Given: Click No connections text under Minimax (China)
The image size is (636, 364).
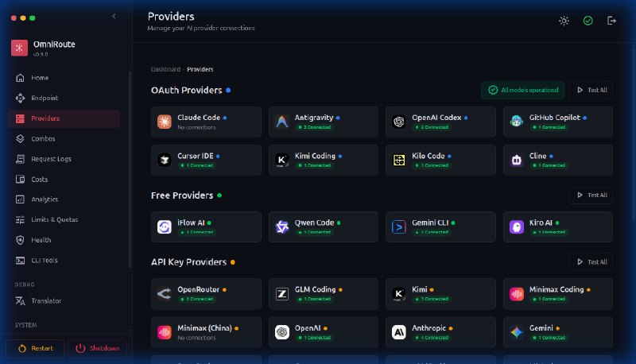Looking at the screenshot, I should [x=196, y=338].
